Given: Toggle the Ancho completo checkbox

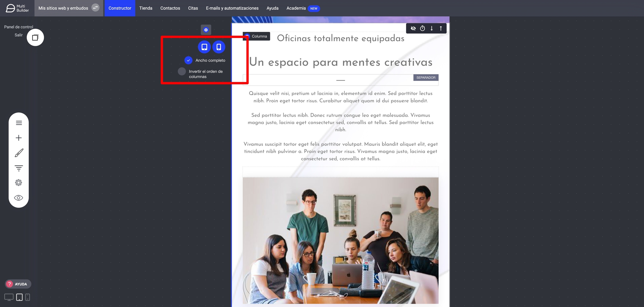Looking at the screenshot, I should 188,60.
